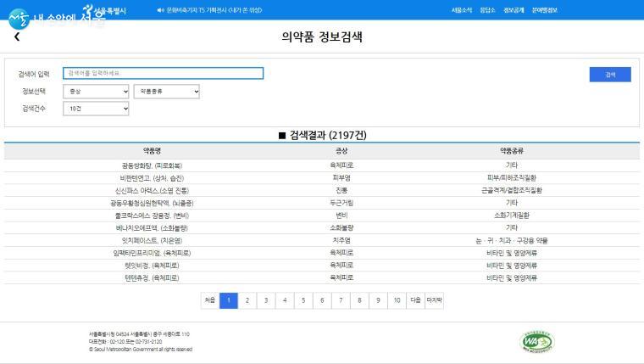This screenshot has height=364, width=644.
Task: Click the 검색결과 (2197건) heading
Action: click(x=323, y=135)
